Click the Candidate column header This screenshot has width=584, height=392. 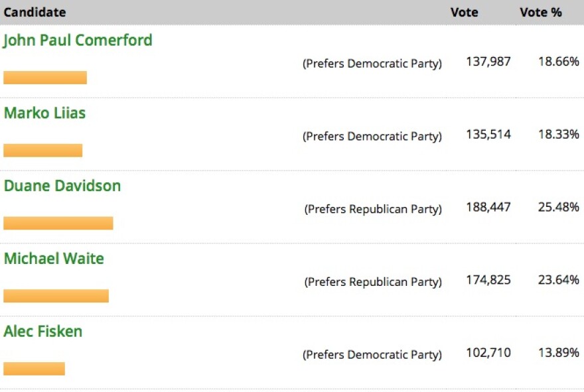pos(35,13)
